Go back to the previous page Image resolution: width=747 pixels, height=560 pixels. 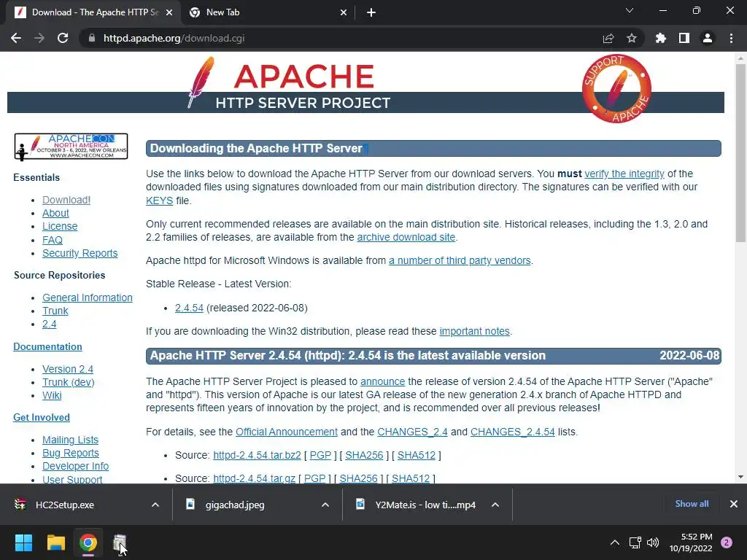point(16,38)
